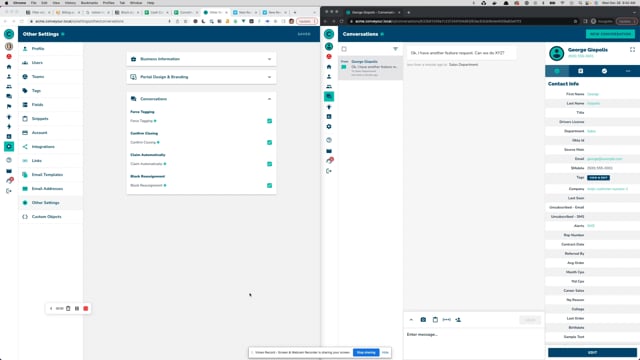Expand the Business Information section
The image size is (640, 360).
pyautogui.click(x=201, y=59)
